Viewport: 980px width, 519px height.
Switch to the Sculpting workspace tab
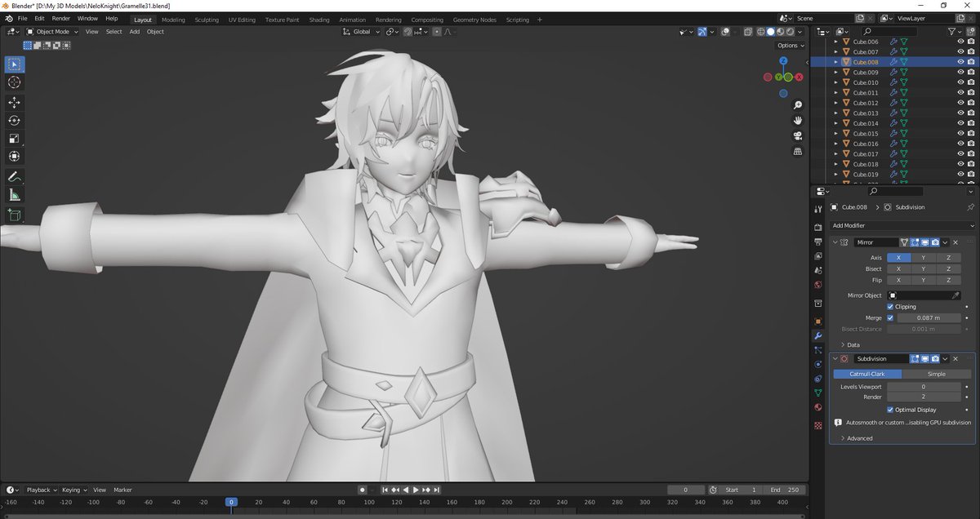click(207, 20)
